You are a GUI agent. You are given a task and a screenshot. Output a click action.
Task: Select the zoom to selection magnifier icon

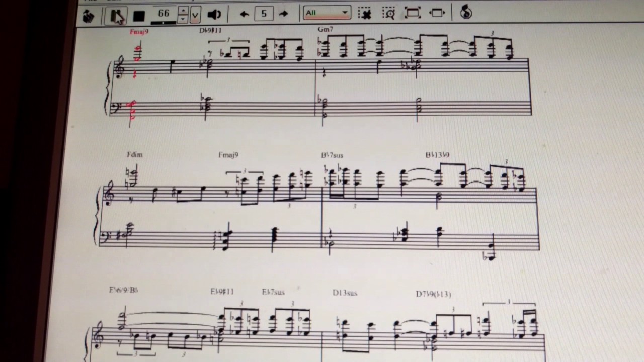(x=388, y=13)
